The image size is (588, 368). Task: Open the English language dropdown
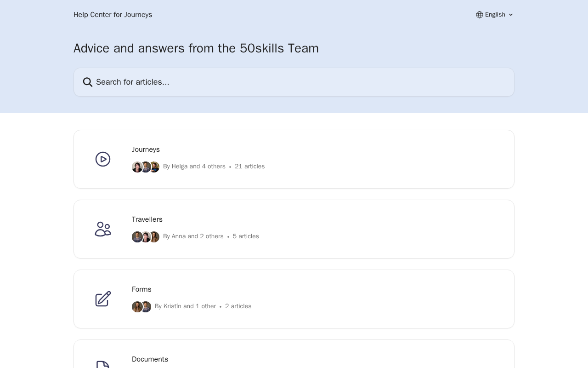pos(495,15)
